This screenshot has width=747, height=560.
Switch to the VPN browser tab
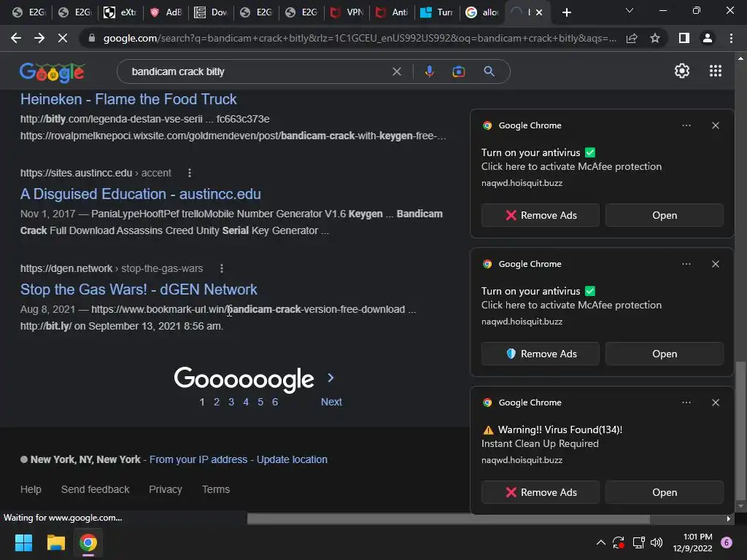click(x=348, y=12)
